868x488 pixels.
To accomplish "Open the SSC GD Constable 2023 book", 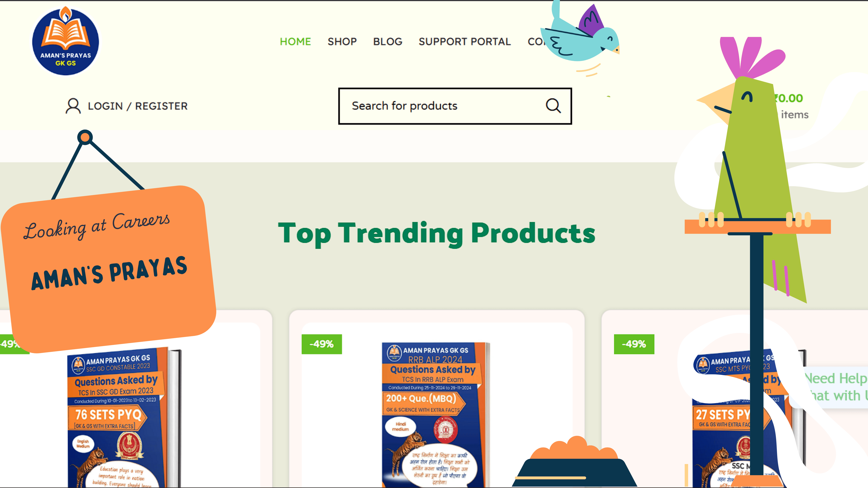I will (x=123, y=418).
